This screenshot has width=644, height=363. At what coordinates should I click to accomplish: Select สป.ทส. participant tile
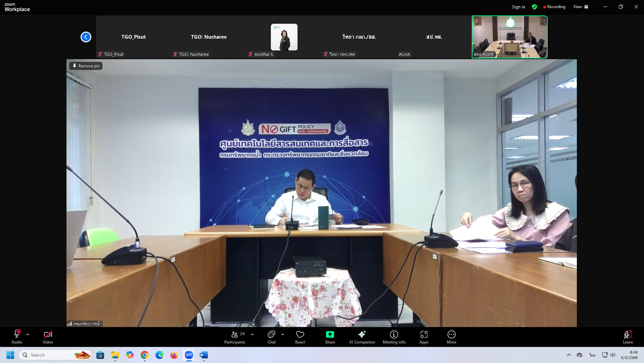434,37
